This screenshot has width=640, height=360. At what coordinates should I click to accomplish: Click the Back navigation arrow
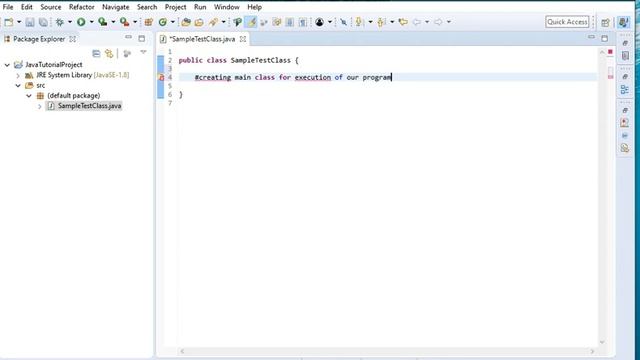tap(417, 22)
